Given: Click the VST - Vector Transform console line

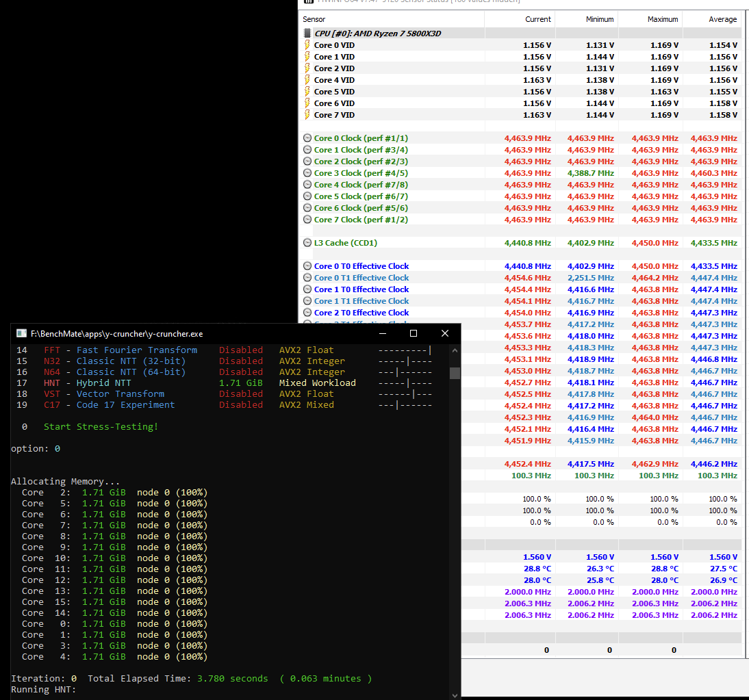Looking at the screenshot, I should [224, 393].
